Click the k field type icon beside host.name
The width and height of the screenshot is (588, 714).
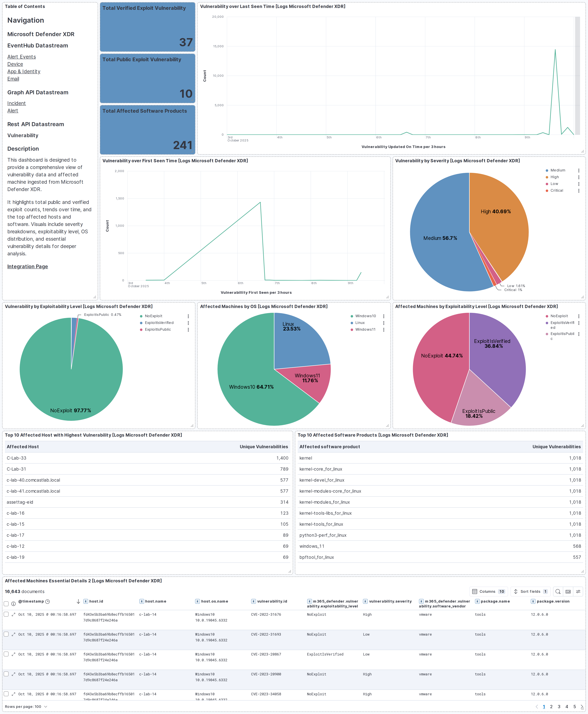(142, 601)
